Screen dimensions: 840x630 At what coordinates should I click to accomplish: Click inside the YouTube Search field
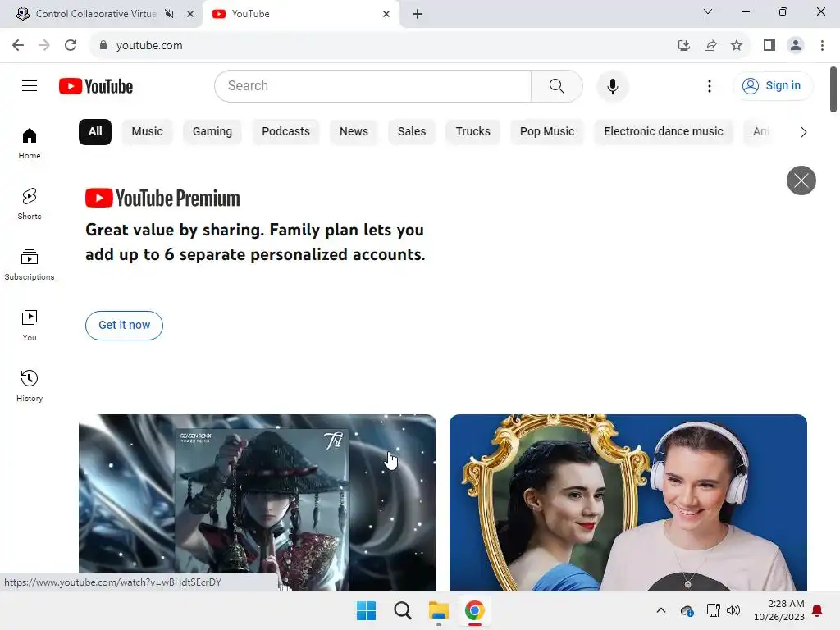[x=373, y=85]
